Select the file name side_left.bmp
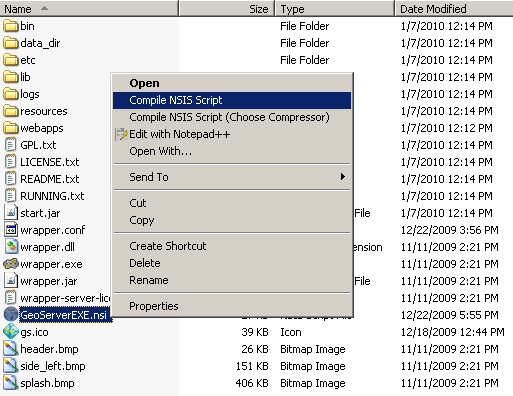 (53, 366)
